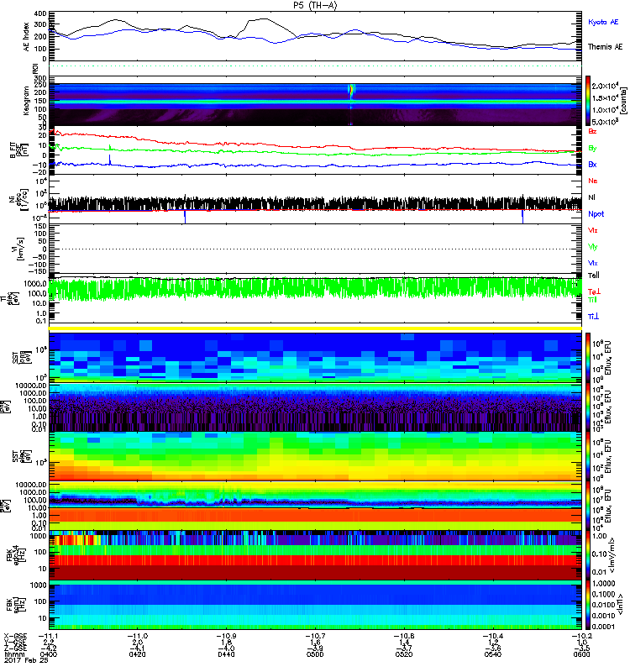
Task: Click the 0420 time tick label
Action: tap(137, 654)
